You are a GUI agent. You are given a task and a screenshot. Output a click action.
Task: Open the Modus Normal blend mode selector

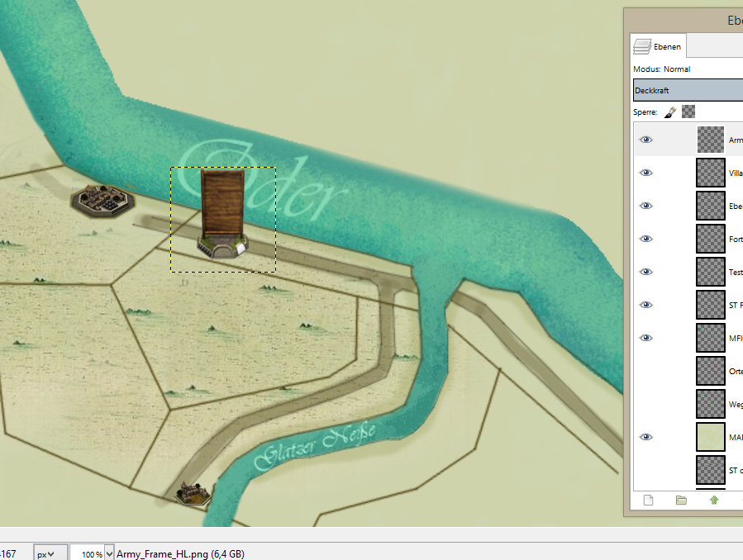point(686,69)
